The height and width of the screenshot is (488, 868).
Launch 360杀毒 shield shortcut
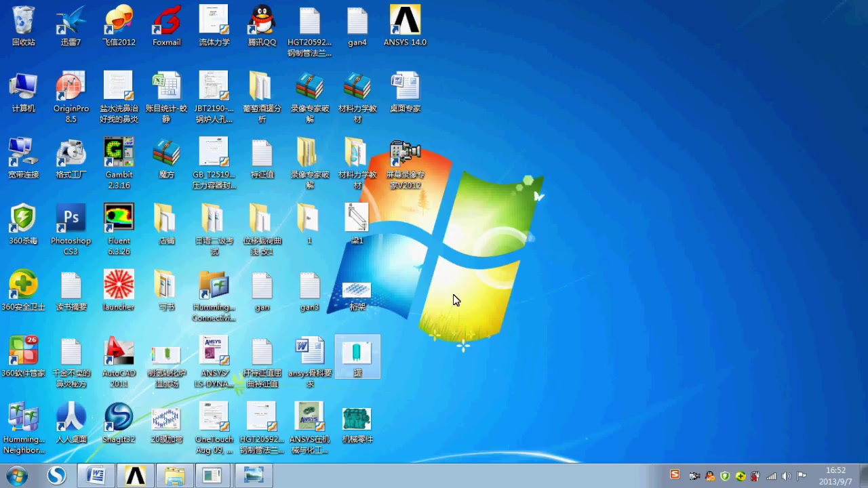[23, 225]
